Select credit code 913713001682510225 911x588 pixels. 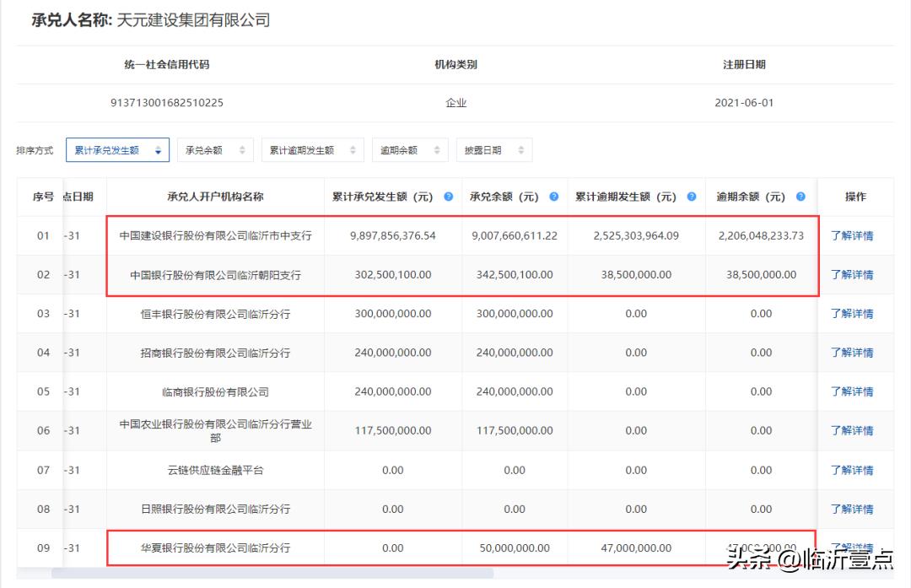pyautogui.click(x=167, y=103)
